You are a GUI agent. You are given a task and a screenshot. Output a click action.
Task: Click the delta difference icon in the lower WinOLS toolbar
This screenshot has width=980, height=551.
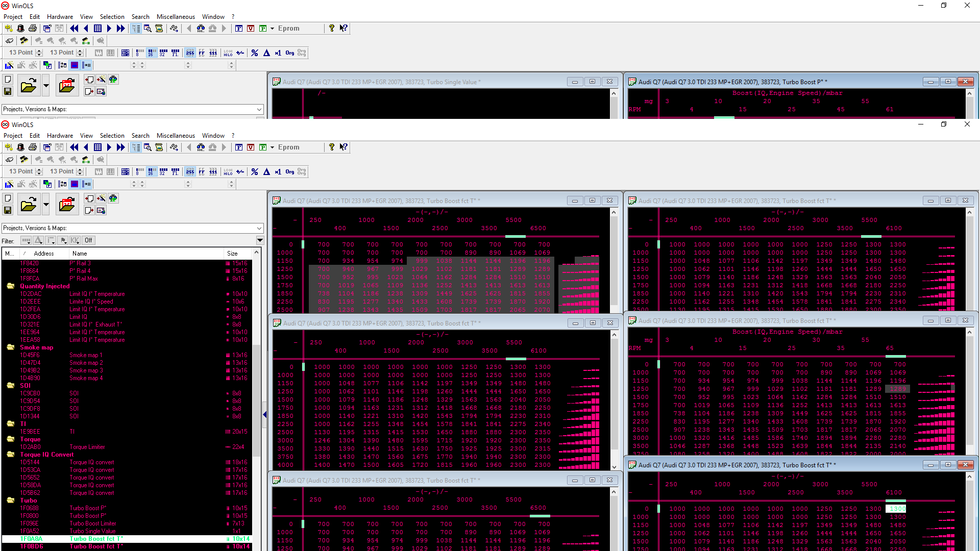[266, 172]
